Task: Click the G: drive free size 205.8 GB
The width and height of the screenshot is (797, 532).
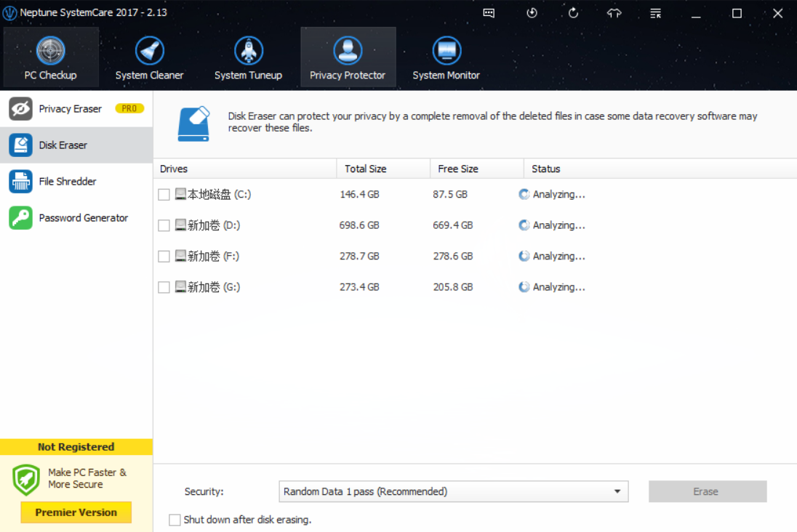Action: 453,288
